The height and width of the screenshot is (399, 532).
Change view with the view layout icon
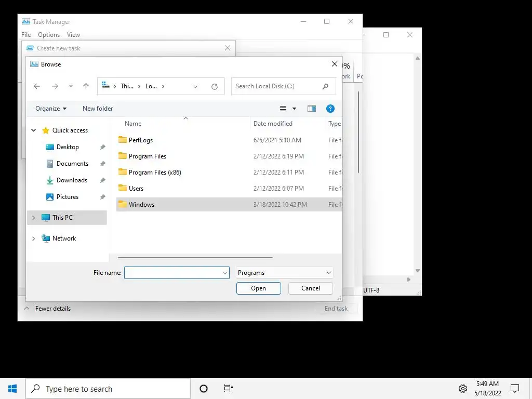[283, 109]
